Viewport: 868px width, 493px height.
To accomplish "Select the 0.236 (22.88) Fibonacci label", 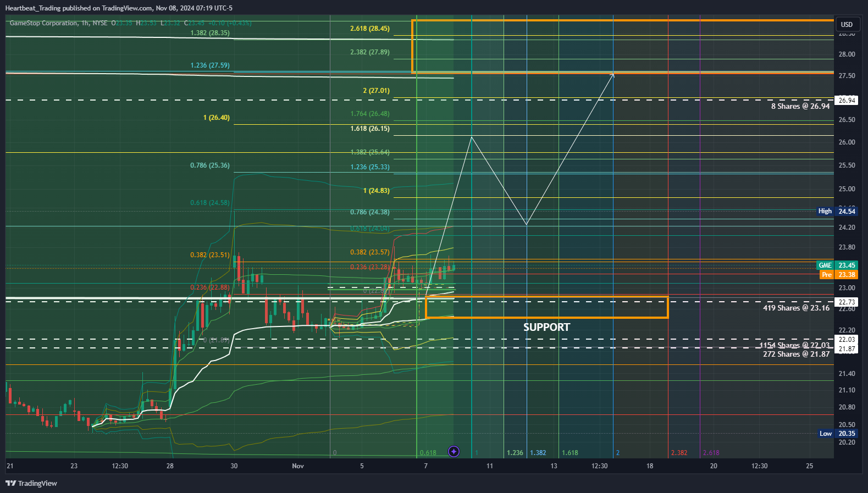I will point(210,287).
